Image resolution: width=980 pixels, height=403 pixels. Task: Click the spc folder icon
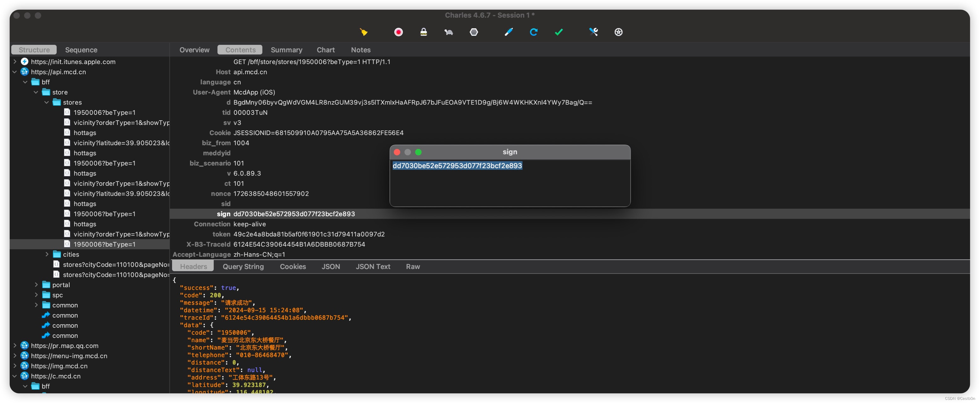(x=46, y=295)
